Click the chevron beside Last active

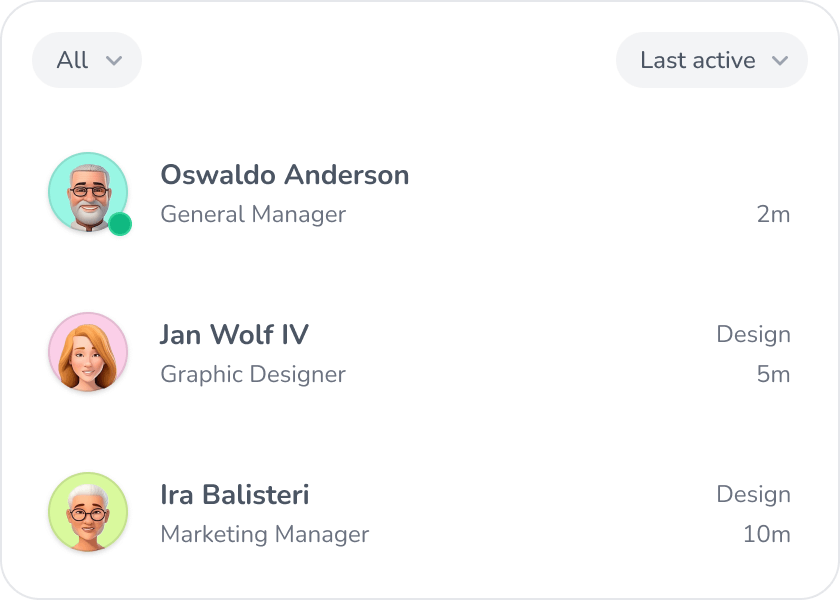780,61
